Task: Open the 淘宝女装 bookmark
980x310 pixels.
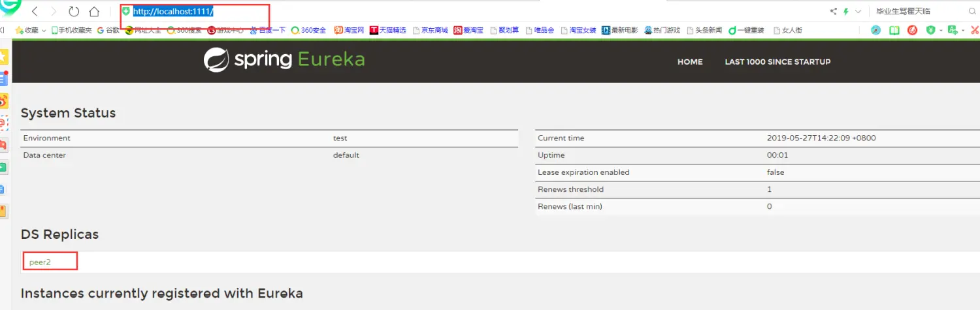Action: coord(578,30)
